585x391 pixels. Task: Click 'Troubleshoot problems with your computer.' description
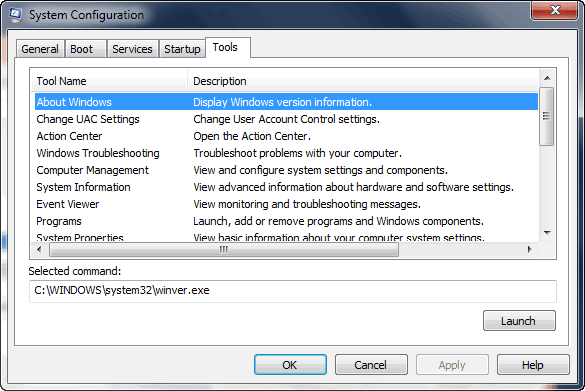click(x=297, y=153)
